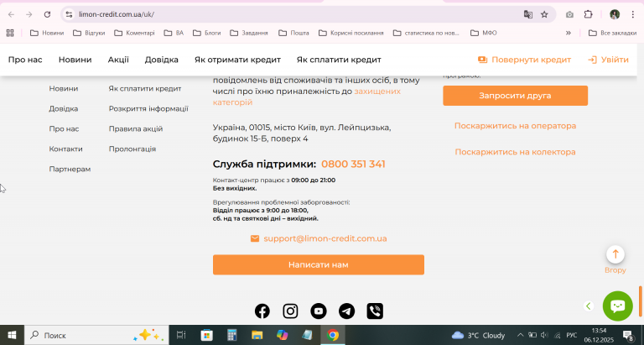Open the weather widget 3°C Cloudy
This screenshot has width=644, height=345.
coord(478,335)
